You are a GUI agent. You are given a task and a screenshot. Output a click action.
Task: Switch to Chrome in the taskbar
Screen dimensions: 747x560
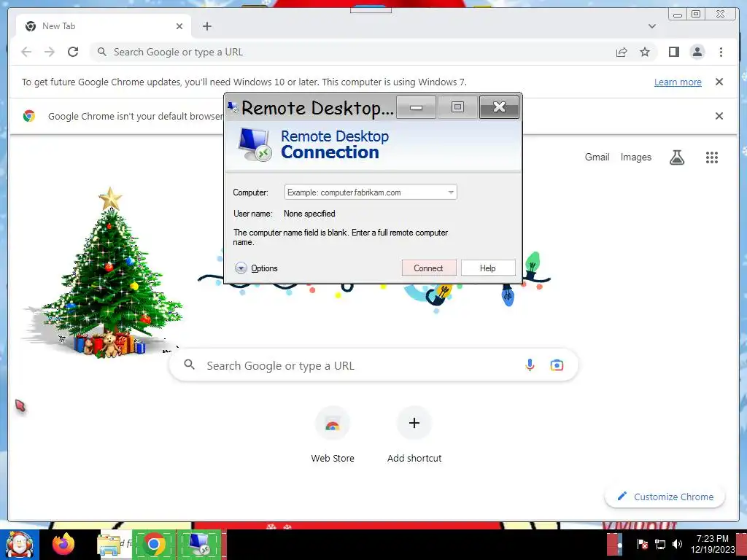[x=154, y=544]
